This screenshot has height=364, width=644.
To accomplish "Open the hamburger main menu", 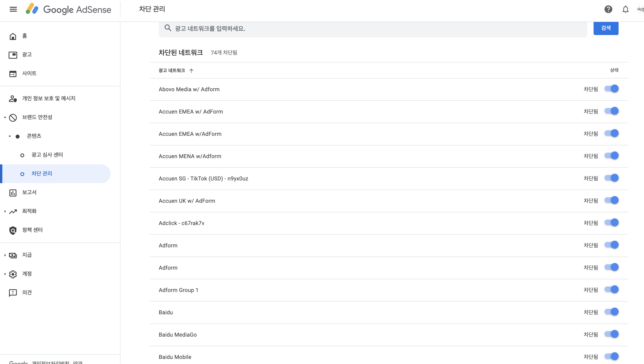I will click(13, 9).
